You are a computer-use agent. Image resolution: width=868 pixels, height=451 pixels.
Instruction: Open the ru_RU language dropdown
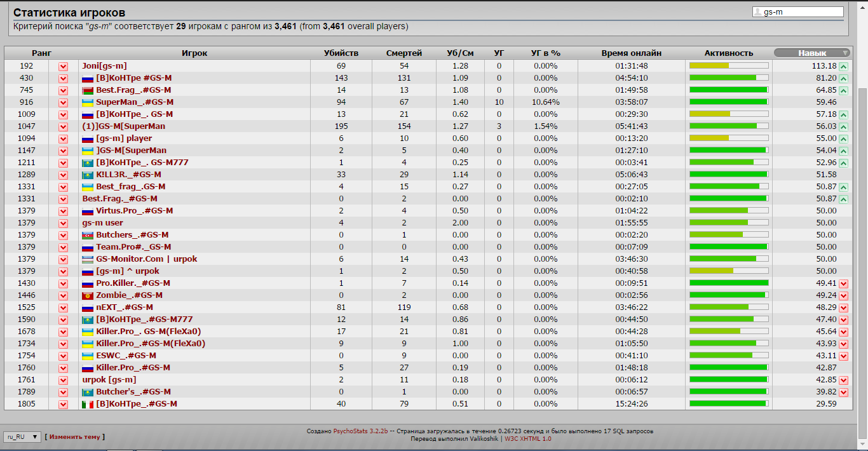[22, 437]
